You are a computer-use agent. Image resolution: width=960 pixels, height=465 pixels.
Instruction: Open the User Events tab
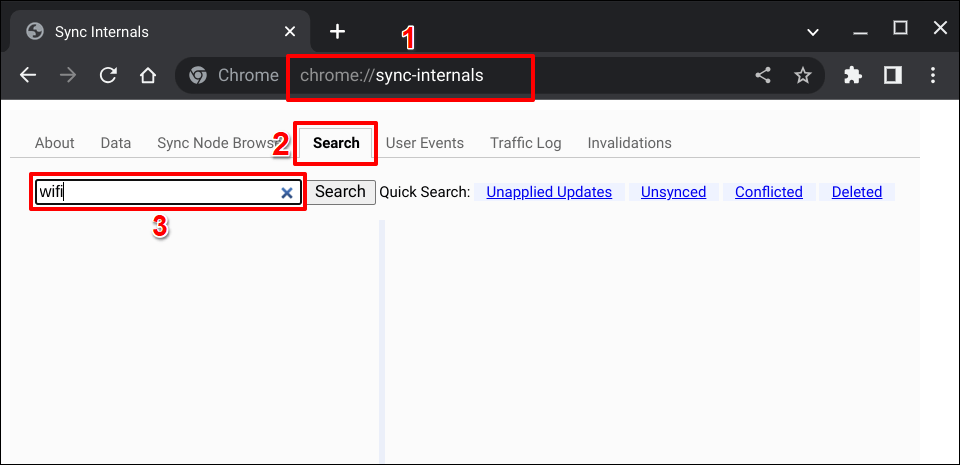(425, 143)
